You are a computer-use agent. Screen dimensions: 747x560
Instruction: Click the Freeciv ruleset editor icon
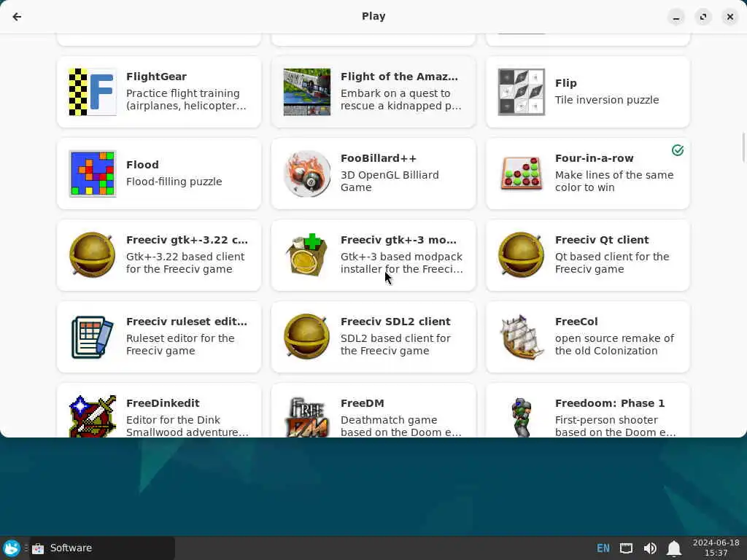coord(93,337)
